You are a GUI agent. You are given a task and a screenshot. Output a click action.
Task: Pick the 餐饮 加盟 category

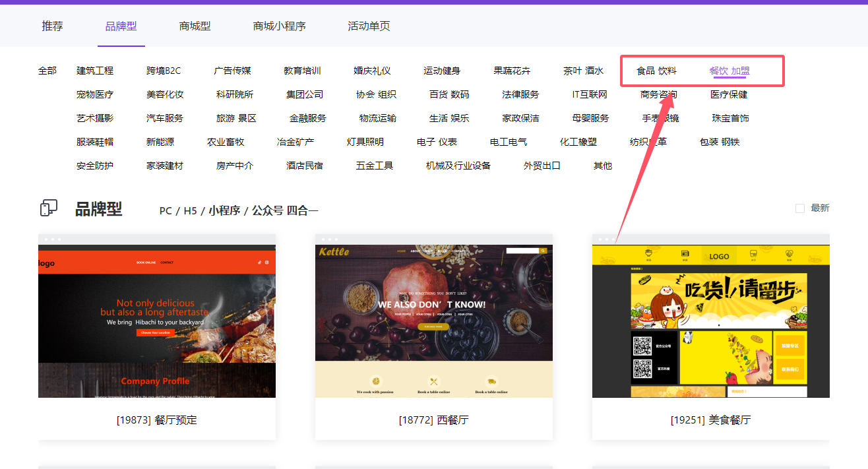729,71
